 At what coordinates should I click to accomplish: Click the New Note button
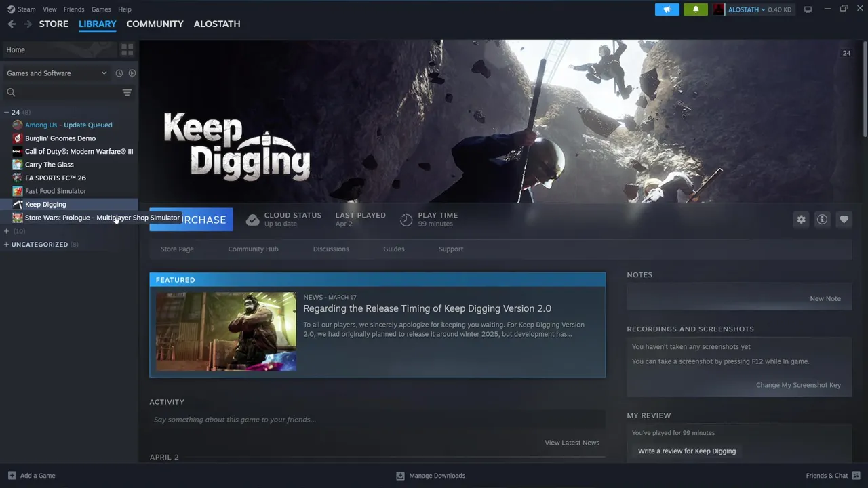[x=825, y=299]
